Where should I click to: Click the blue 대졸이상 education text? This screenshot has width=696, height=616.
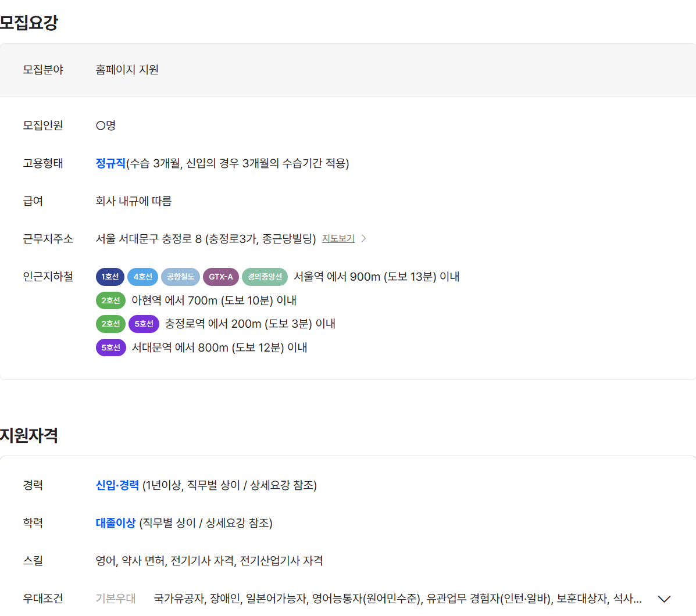click(x=115, y=523)
